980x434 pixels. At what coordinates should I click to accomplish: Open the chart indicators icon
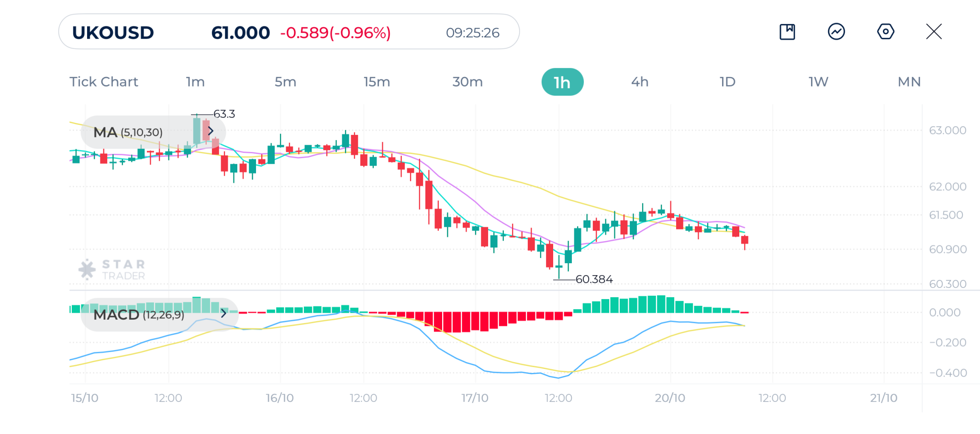tap(836, 32)
